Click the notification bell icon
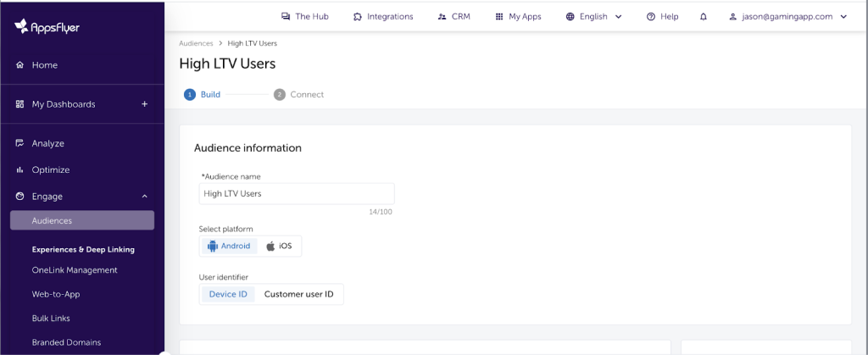Viewport: 868px width, 355px height. (x=703, y=16)
